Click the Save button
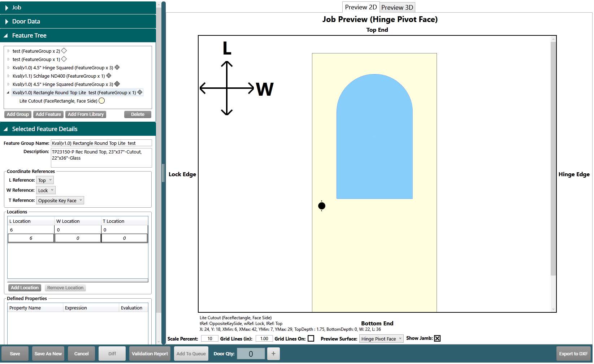The width and height of the screenshot is (594, 364). [15, 354]
